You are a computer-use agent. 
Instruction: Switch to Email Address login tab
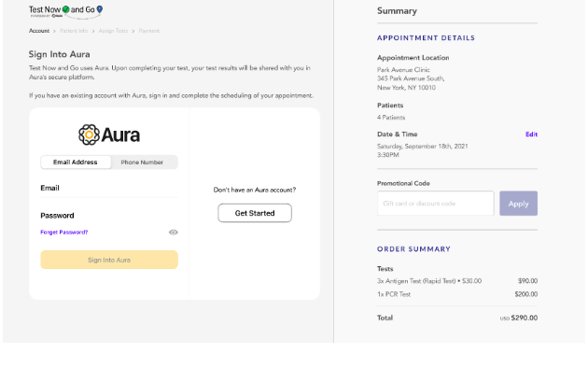click(x=76, y=163)
